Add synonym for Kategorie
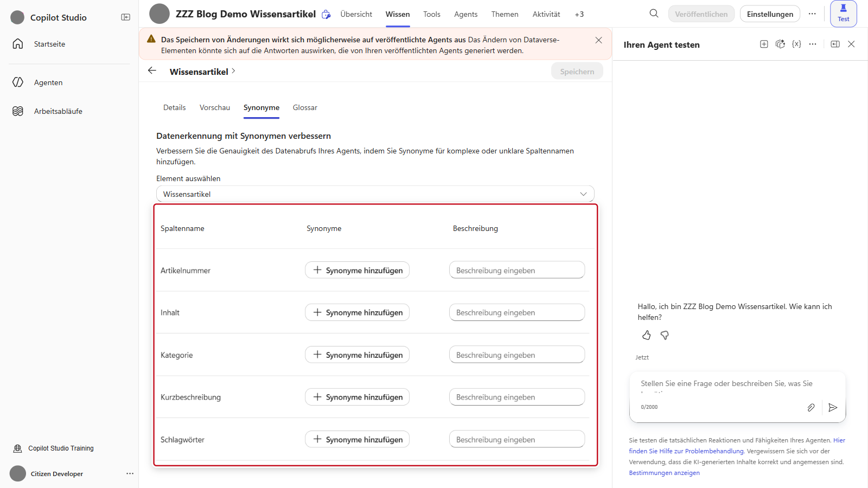 coord(358,355)
